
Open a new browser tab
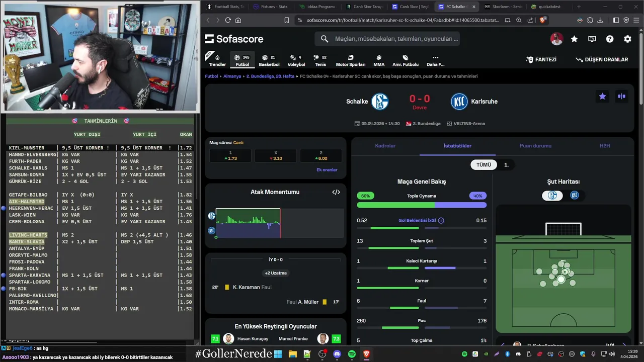point(579,7)
